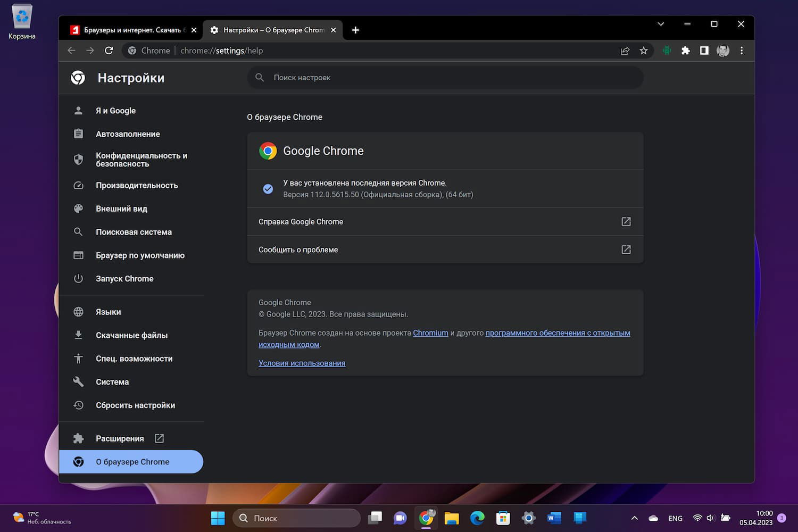
Task: Go to 'Скачанные файлы' settings
Action: [x=131, y=335]
